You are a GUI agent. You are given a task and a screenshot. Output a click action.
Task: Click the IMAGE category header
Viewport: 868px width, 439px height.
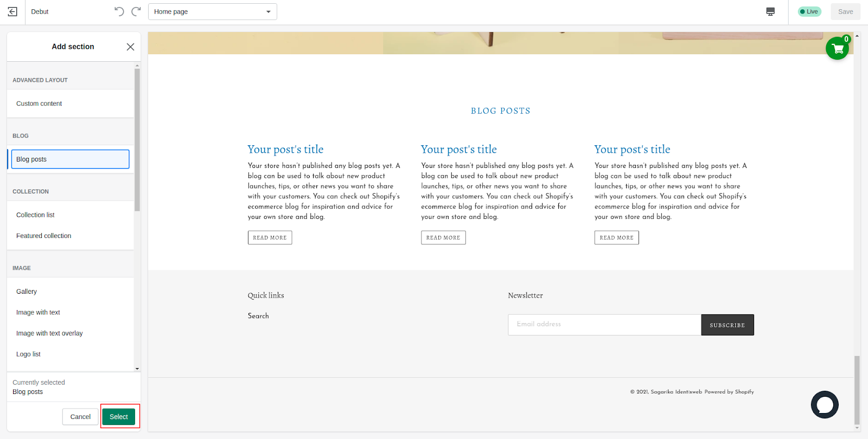click(x=22, y=268)
